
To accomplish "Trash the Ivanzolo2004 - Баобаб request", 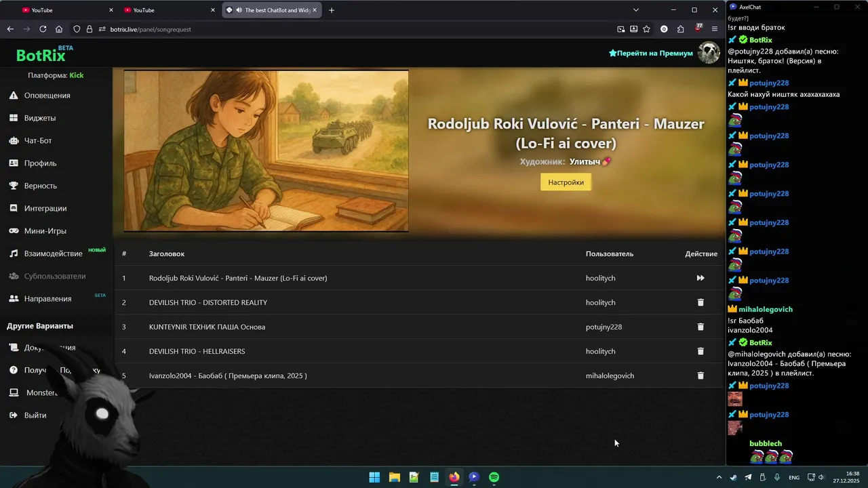I will tap(701, 375).
